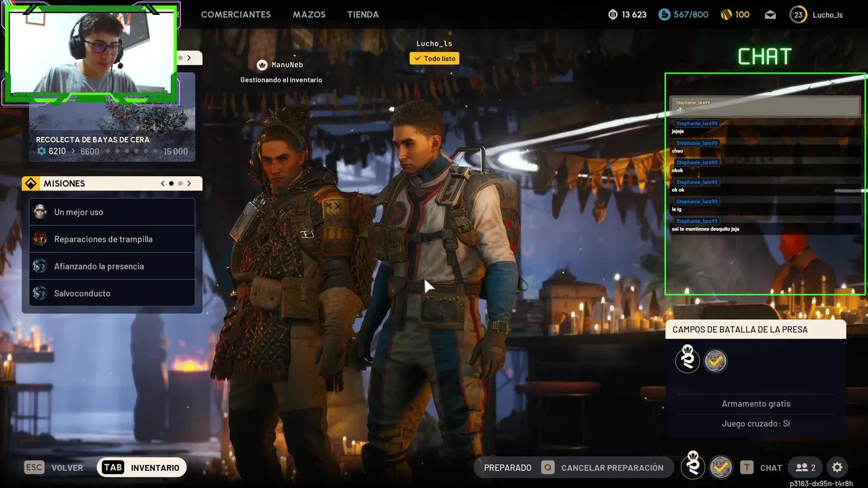Click the portrait icon of Afianzando la presencia

point(40,266)
